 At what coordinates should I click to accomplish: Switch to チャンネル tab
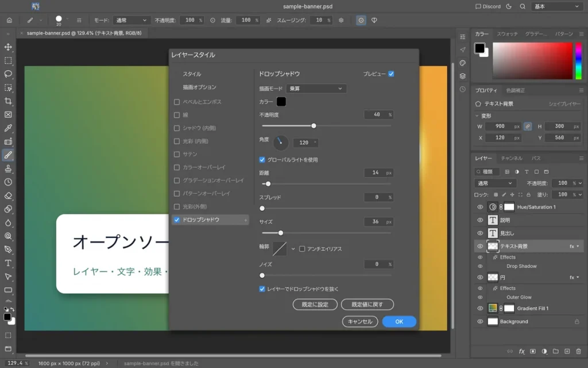[512, 159]
